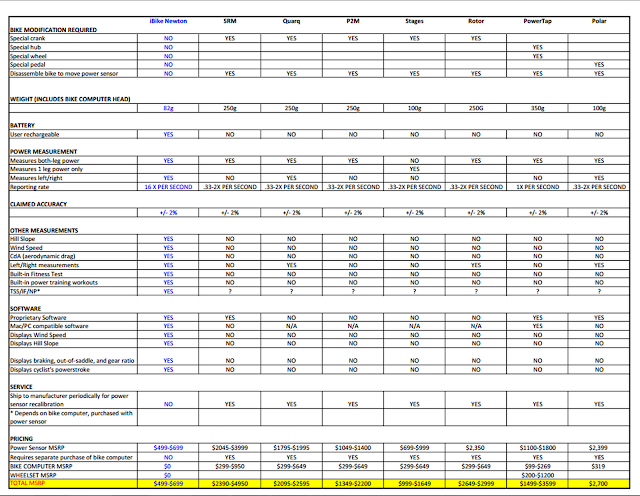
Task: Click the Polar column header
Action: pyautogui.click(x=598, y=20)
